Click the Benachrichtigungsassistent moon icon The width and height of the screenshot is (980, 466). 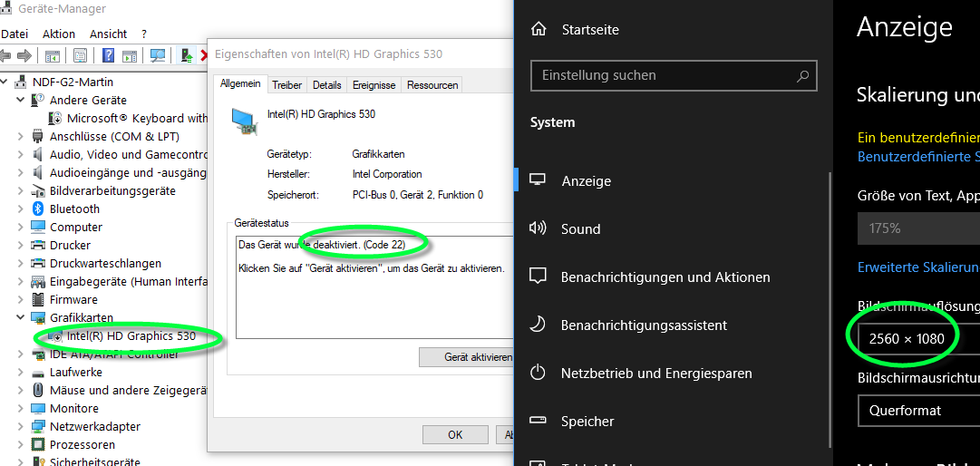(538, 325)
